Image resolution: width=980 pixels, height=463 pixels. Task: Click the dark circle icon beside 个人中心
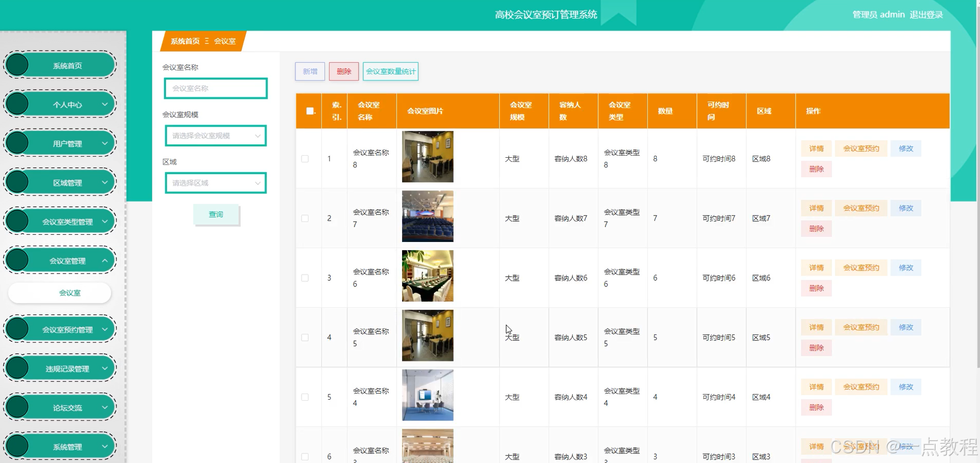tap(18, 104)
